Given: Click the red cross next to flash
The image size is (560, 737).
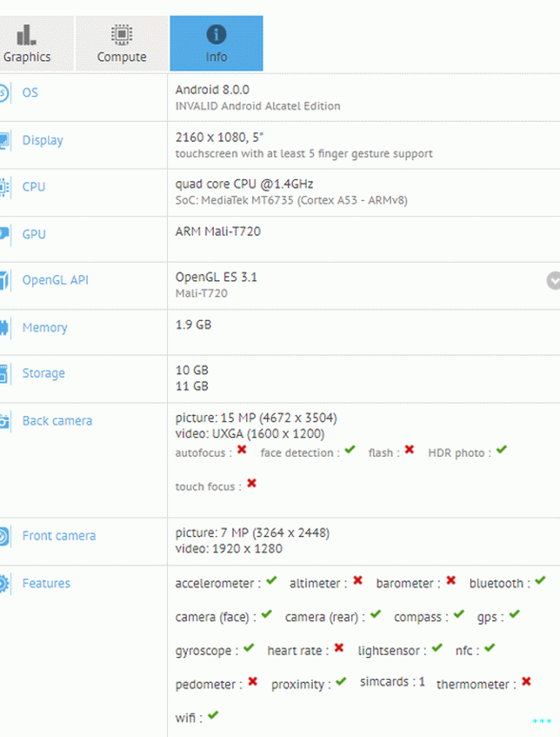Looking at the screenshot, I should 410,450.
